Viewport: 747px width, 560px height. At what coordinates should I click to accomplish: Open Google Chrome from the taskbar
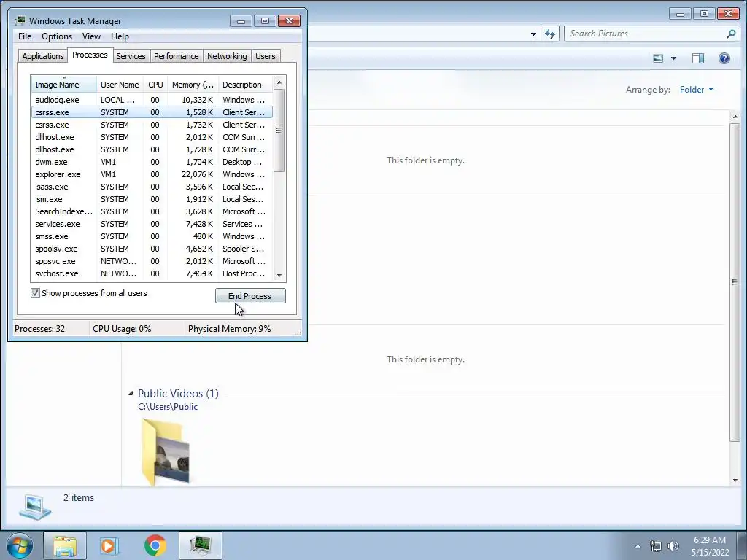155,545
